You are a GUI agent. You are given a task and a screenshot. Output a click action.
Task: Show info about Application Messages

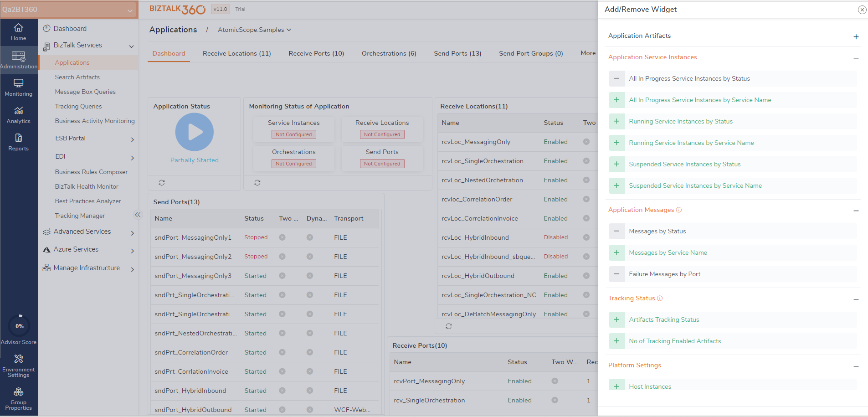coord(679,210)
